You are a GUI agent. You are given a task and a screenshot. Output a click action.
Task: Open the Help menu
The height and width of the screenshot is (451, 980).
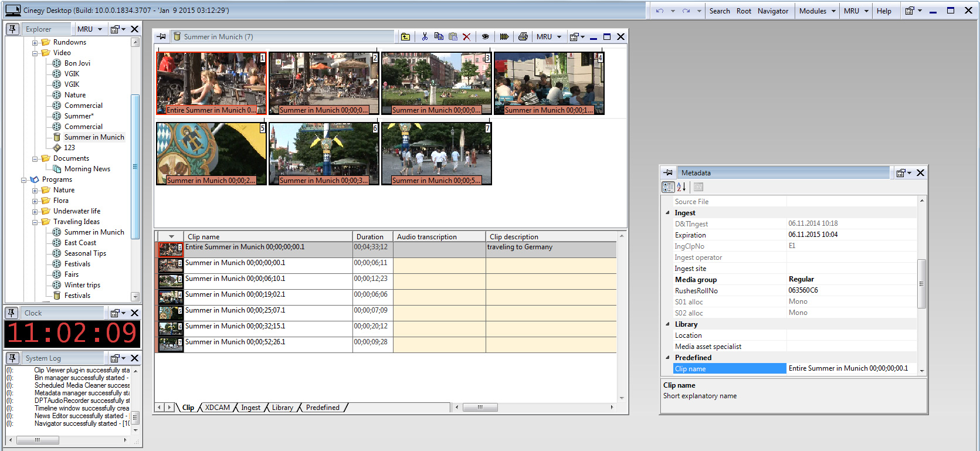[884, 11]
